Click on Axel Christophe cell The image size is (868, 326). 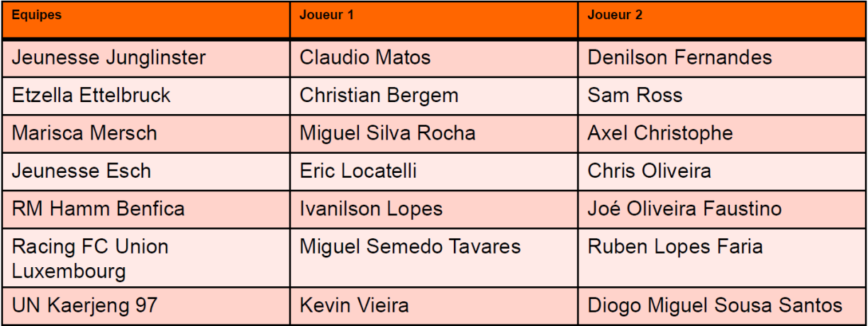660,133
